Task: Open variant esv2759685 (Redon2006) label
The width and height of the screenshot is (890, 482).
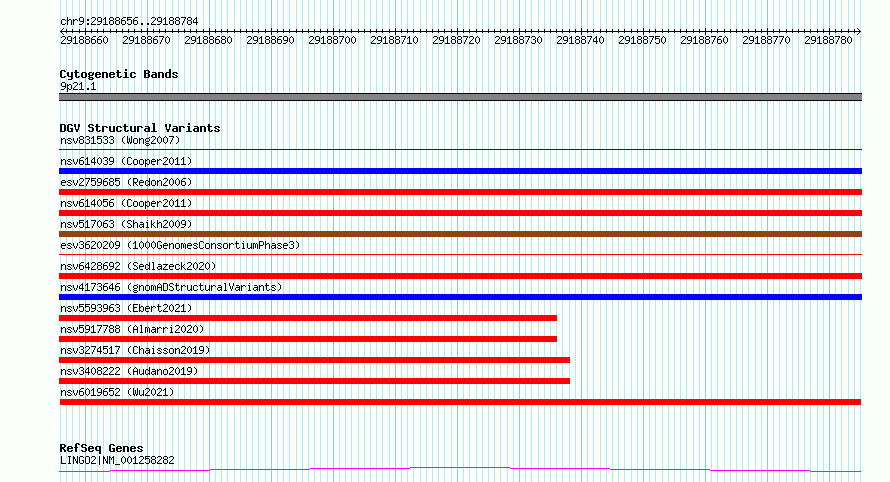Action: tap(126, 182)
